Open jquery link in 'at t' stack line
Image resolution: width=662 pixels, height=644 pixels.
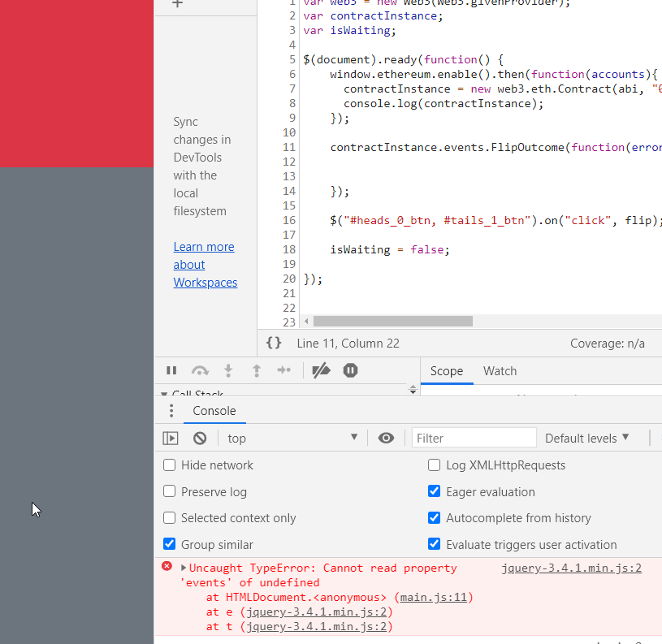316,627
